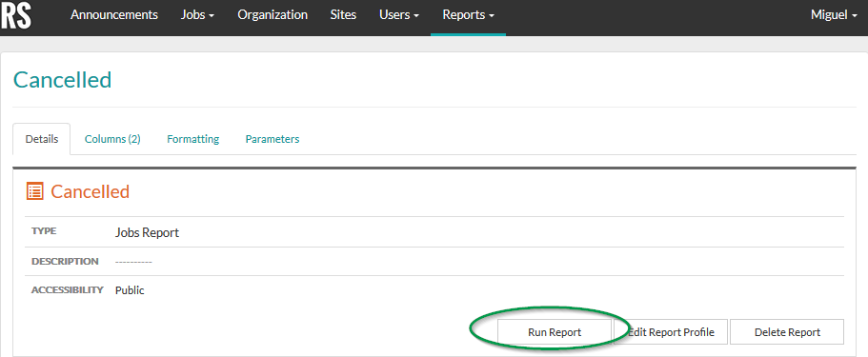Click the RS logo in the navbar

click(x=15, y=15)
